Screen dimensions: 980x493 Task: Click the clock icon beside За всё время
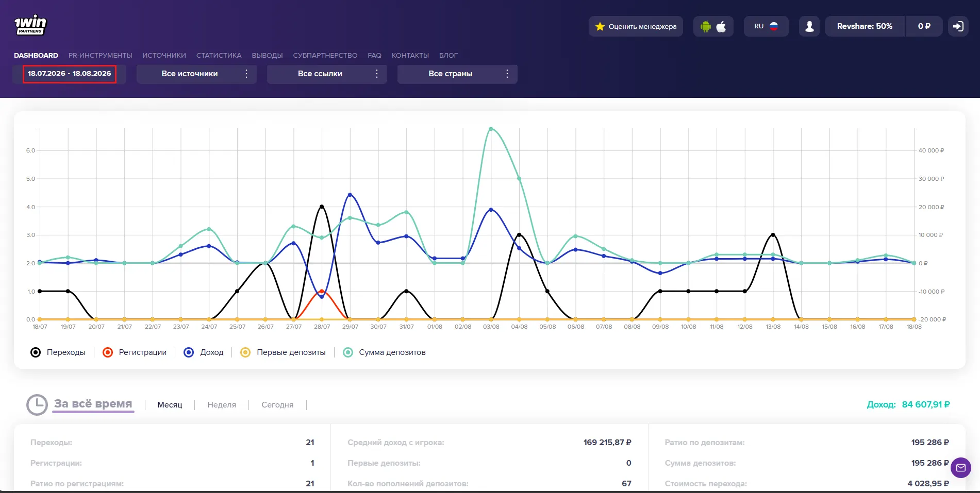click(37, 405)
